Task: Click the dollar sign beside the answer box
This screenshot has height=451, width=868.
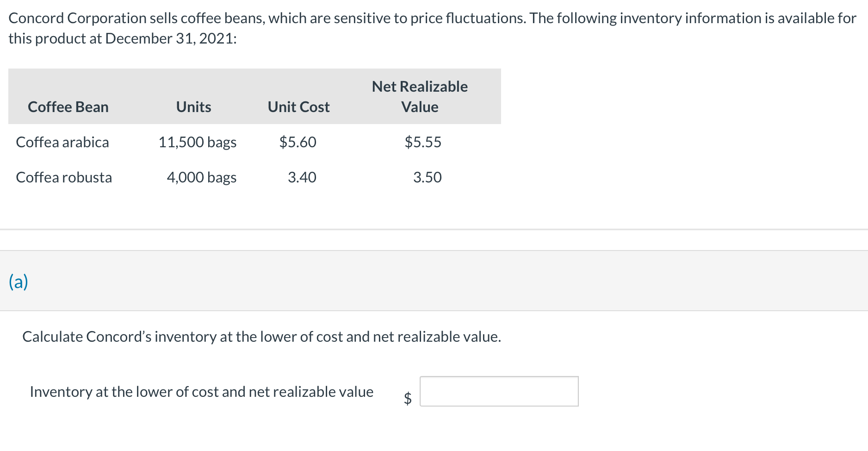Action: tap(408, 398)
